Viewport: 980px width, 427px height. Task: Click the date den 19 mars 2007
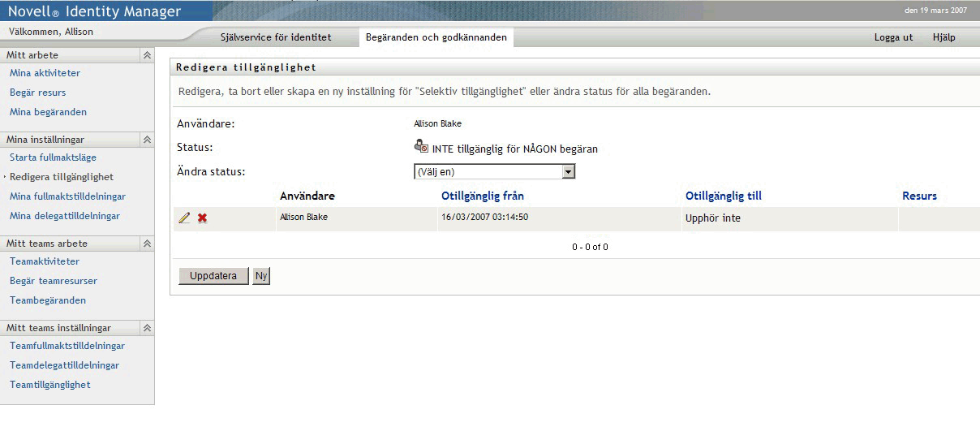(x=935, y=11)
